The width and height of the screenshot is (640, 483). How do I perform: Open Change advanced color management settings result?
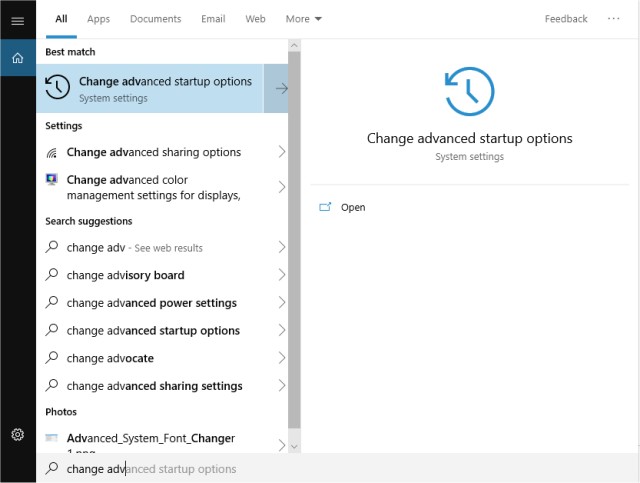(162, 187)
